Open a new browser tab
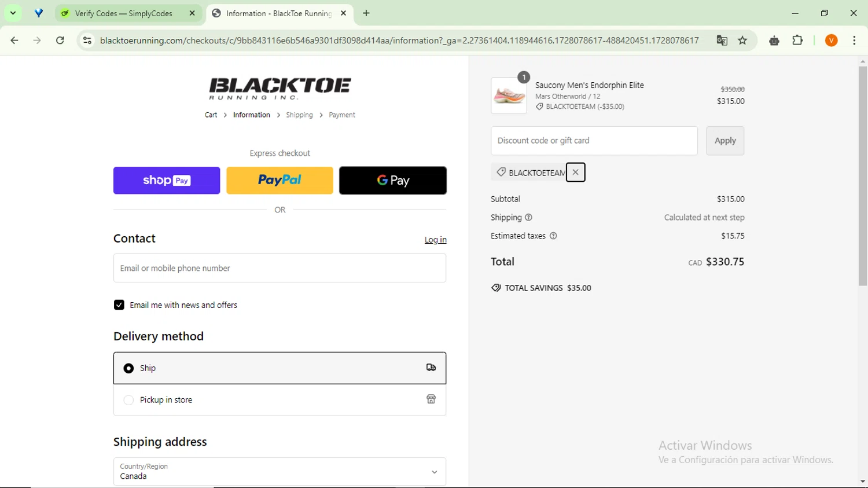The height and width of the screenshot is (488, 868). pos(366,13)
